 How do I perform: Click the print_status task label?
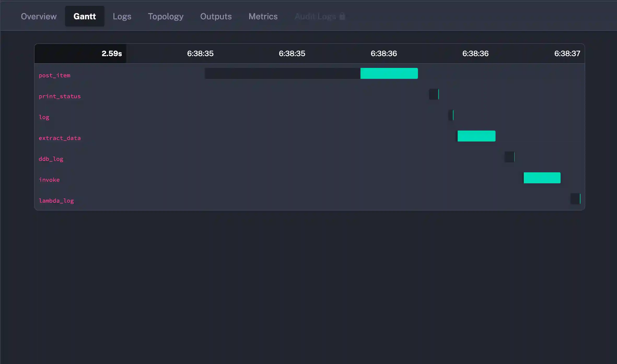tap(60, 96)
